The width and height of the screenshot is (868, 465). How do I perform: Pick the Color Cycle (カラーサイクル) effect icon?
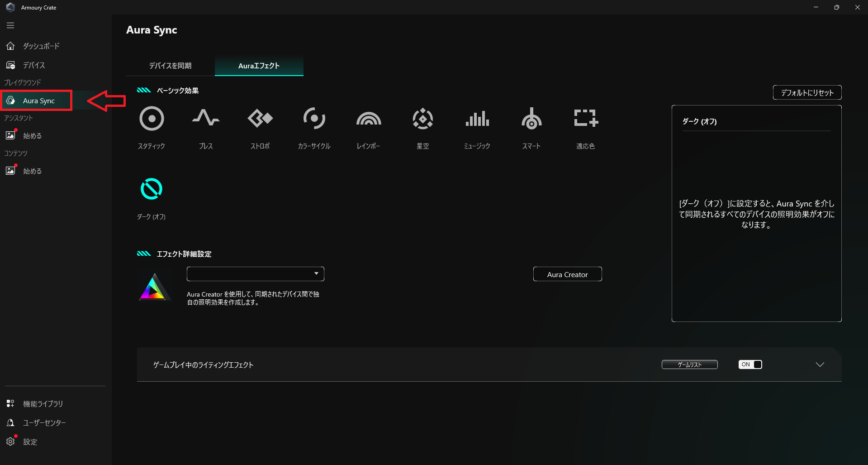[314, 119]
